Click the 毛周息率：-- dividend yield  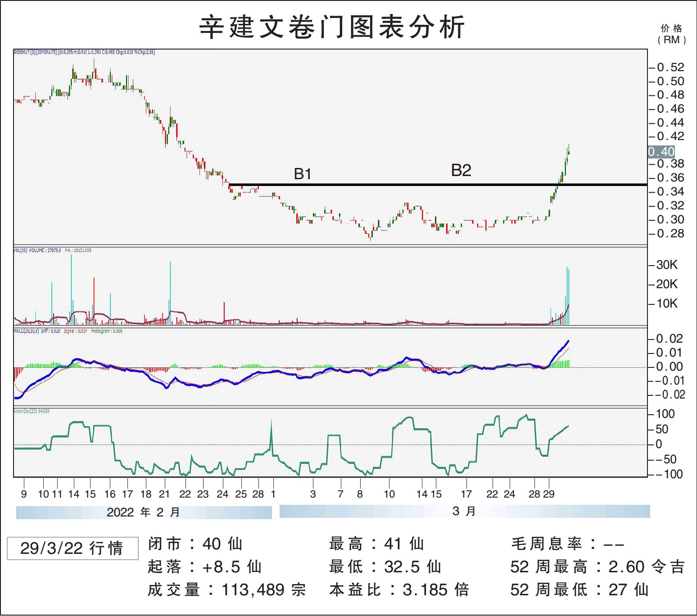[x=568, y=544]
